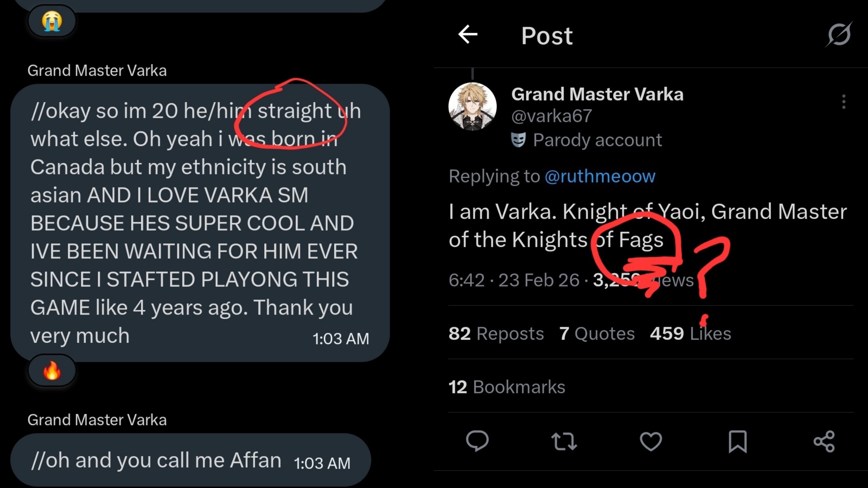This screenshot has width=868, height=488.
Task: Open the three-dot post options menu
Action: [844, 102]
